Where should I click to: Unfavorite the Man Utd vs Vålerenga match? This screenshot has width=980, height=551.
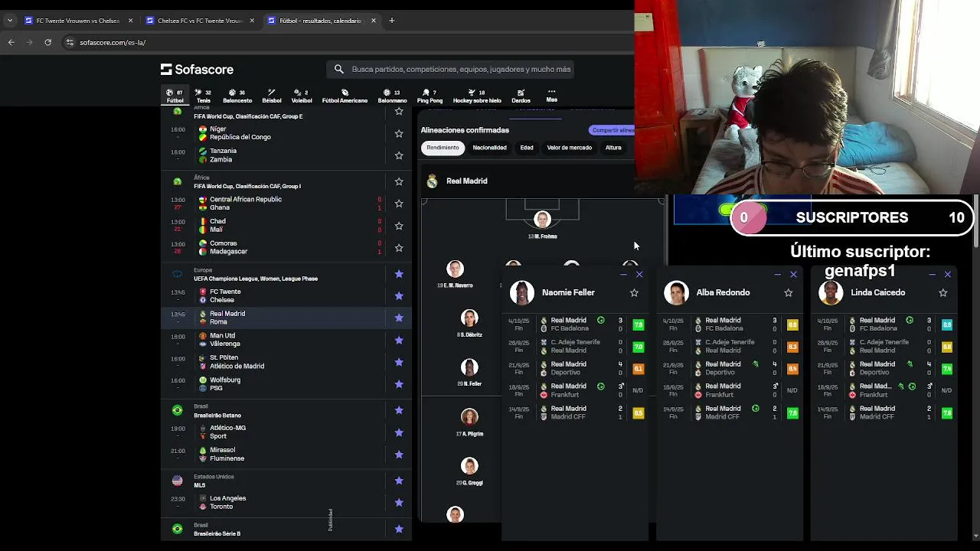click(399, 340)
